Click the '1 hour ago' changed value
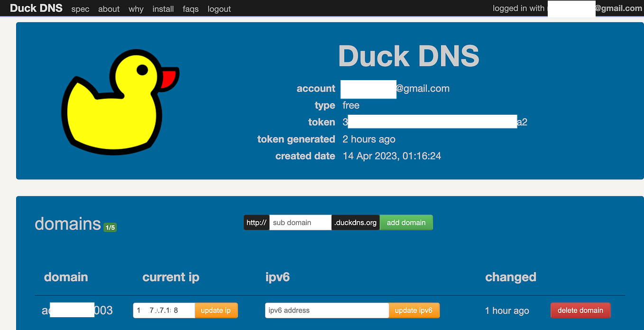This screenshot has height=330, width=644. pyautogui.click(x=507, y=311)
